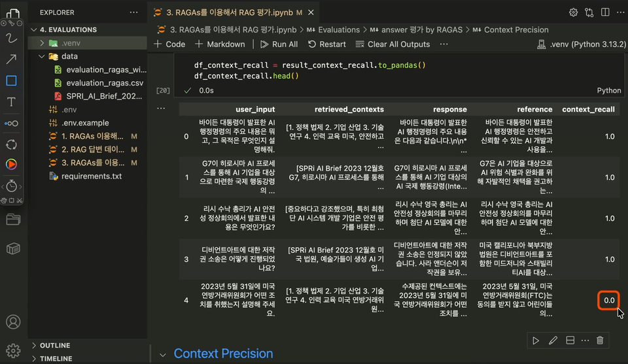Image resolution: width=628 pixels, height=364 pixels.
Task: Click the highlighter icon atop annotation toolbar
Action: [x=11, y=24]
